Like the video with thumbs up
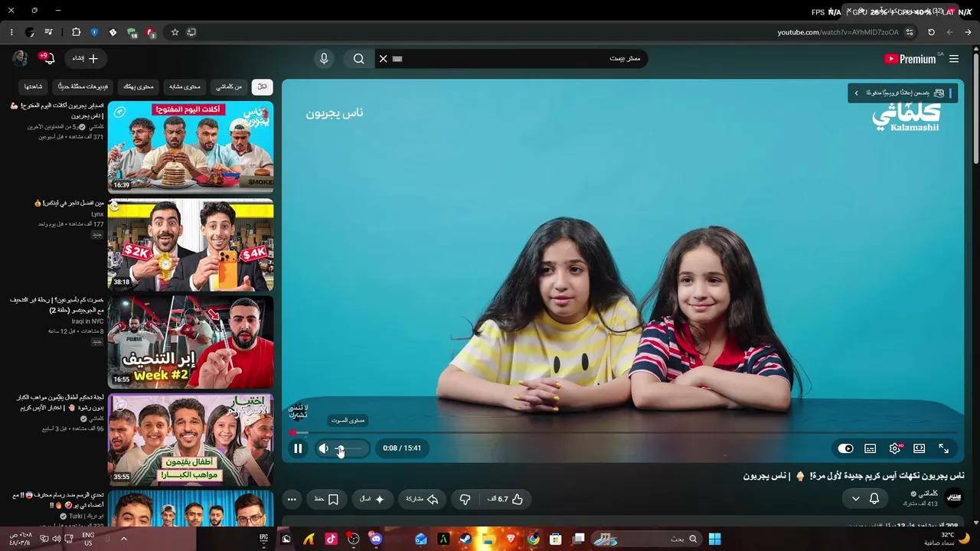This screenshot has width=980, height=551. pos(505,499)
